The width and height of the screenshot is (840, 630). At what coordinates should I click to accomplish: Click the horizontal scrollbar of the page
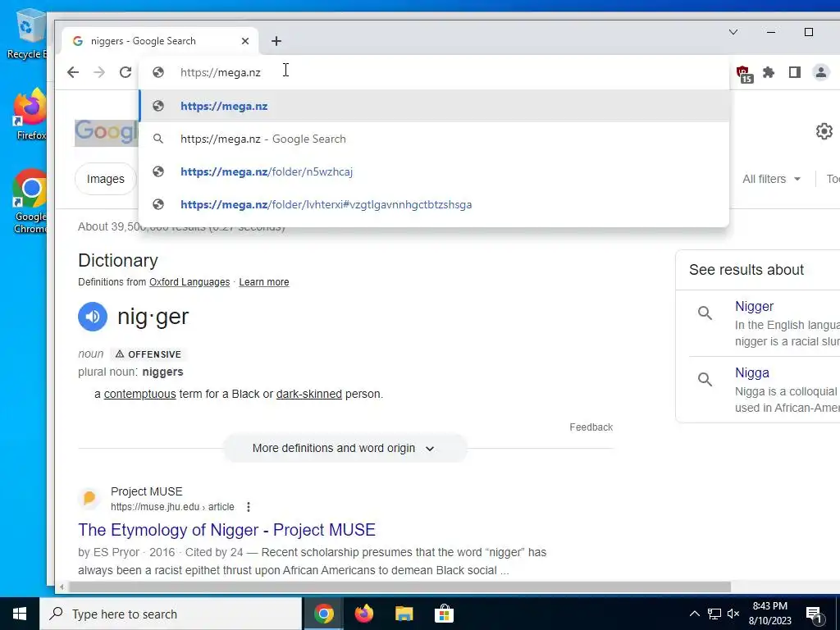[x=399, y=587]
